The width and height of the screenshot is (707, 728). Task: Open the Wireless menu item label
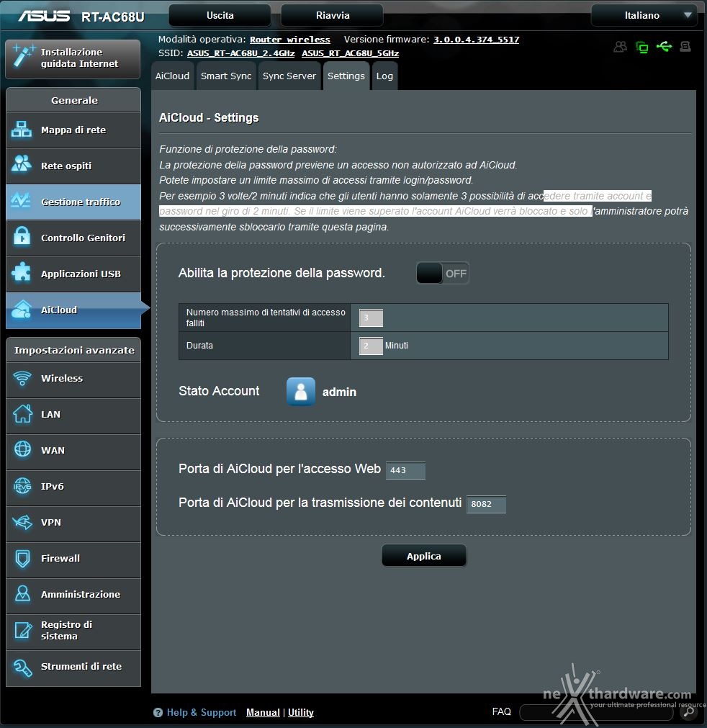coord(62,378)
